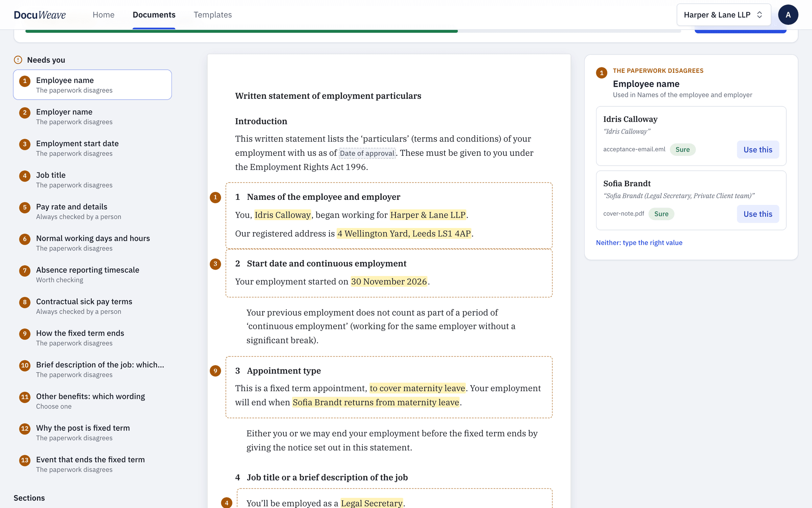Click highlighted Sofia Brandt returns phrase
Viewport: 812px width, 508px height.
[376, 402]
